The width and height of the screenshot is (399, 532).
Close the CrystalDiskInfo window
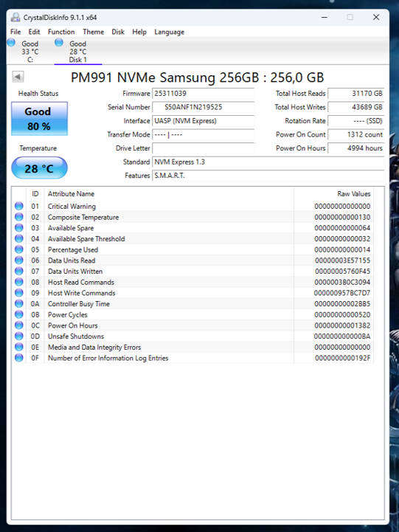coord(376,17)
